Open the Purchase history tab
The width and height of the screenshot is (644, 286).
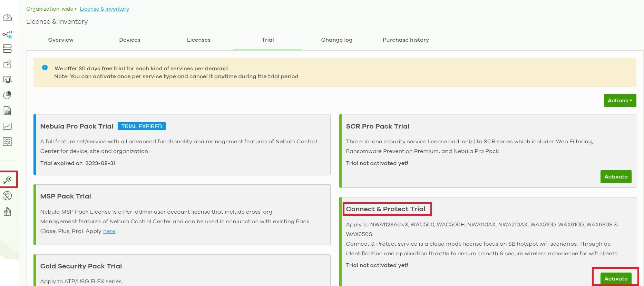coord(406,40)
